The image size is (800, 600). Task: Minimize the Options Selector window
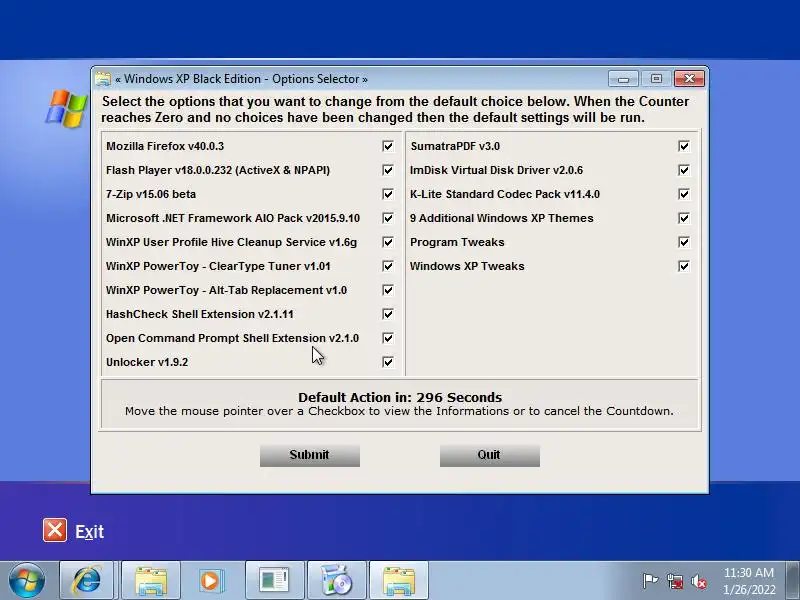[x=623, y=79]
